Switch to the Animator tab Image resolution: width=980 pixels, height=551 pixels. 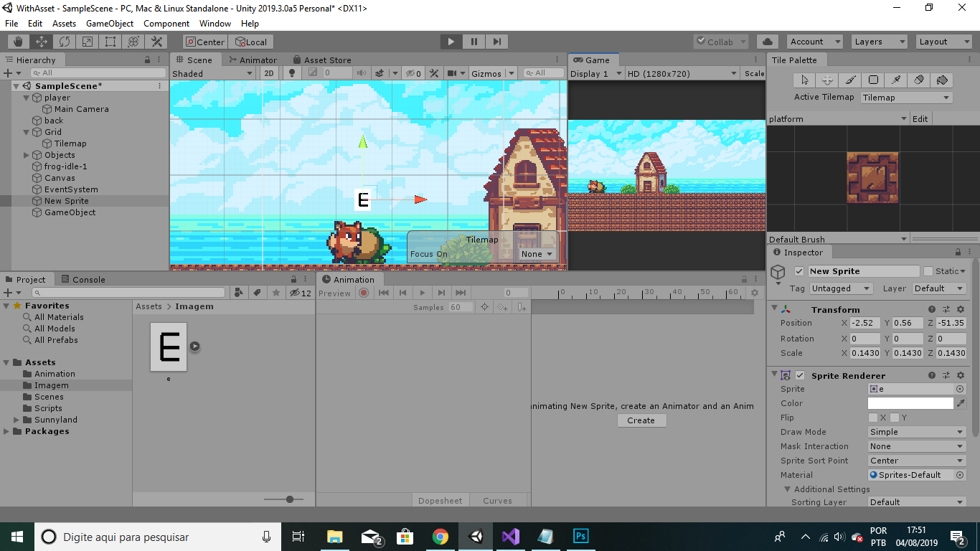[x=253, y=60]
